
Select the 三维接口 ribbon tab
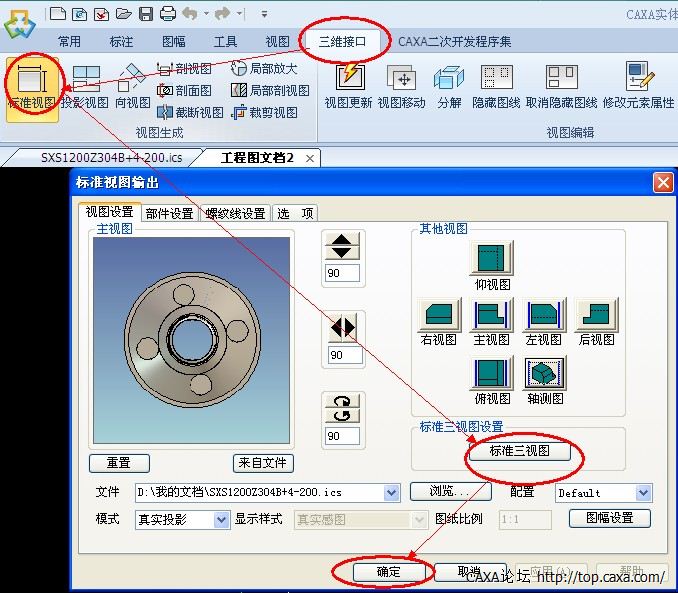point(342,42)
